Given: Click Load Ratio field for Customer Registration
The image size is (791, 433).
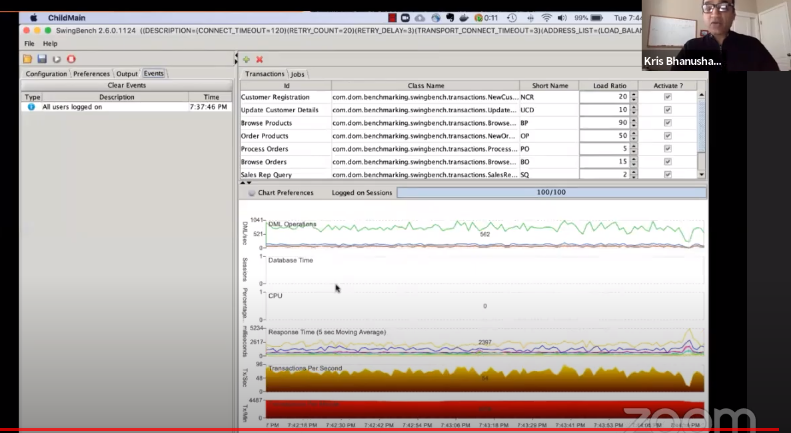Looking at the screenshot, I should pyautogui.click(x=604, y=97).
